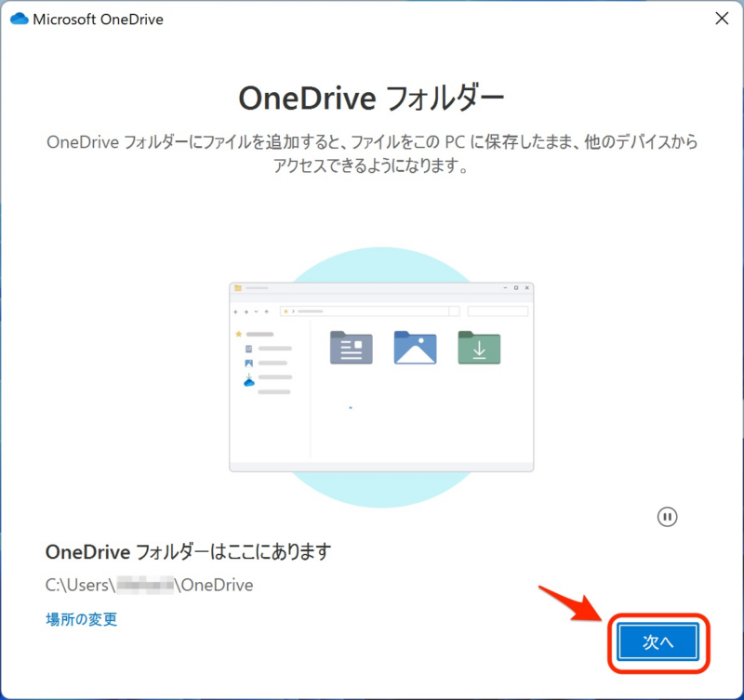Open the 場所の変更 link
744x700 pixels.
82,619
